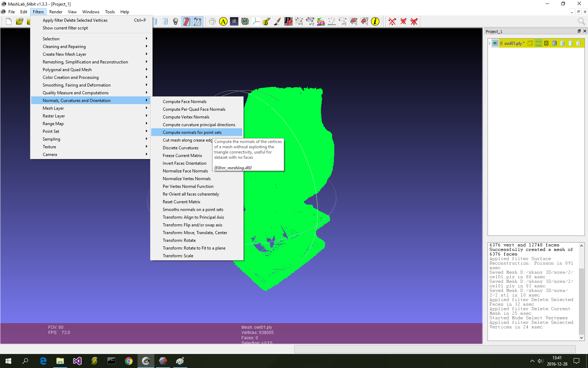Image resolution: width=588 pixels, height=368 pixels.
Task: Click first red X delete-vertices icon
Action: point(392,22)
